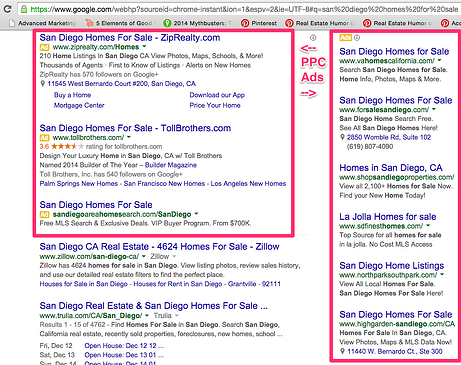Open highgarden-sandiego San Diego Homes For Sale ad
The width and height of the screenshot is (461, 365).
[x=396, y=315]
